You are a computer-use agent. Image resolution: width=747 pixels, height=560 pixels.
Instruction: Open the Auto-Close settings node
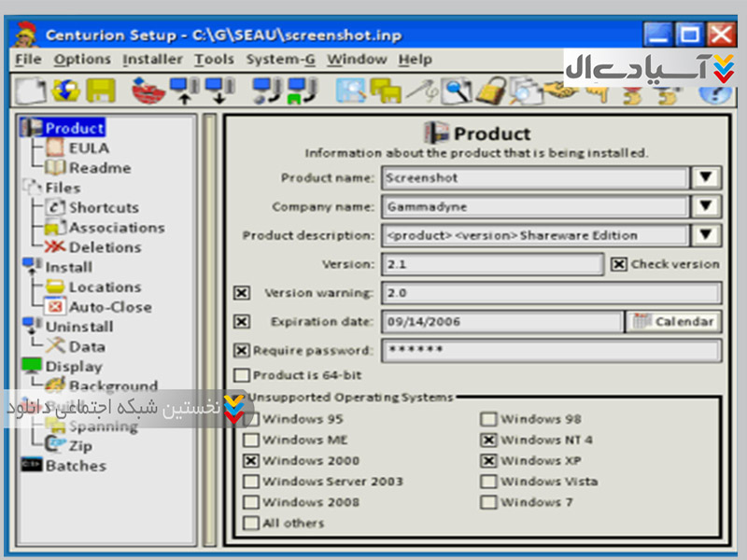(109, 307)
